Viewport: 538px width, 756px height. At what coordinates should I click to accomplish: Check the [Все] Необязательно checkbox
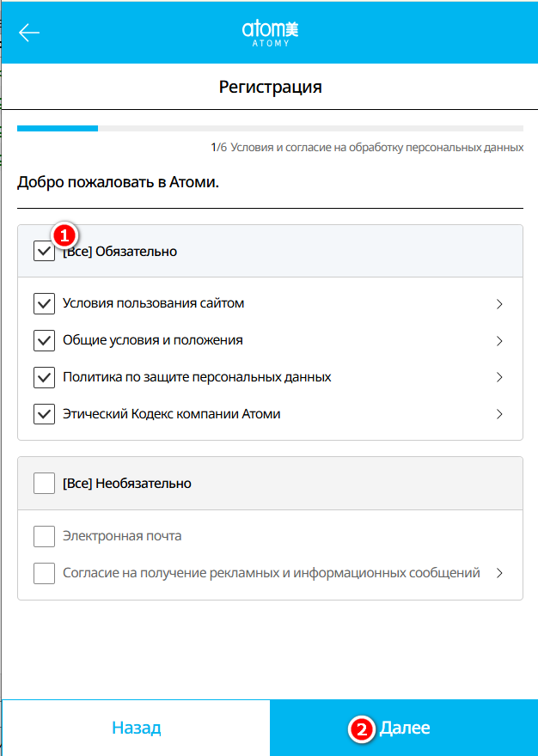pos(44,483)
